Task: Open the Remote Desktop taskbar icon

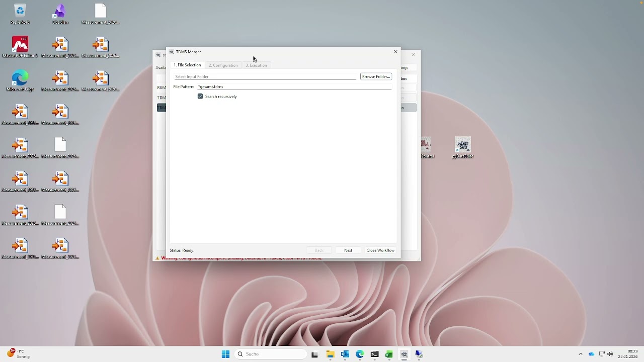Action: tap(419, 354)
